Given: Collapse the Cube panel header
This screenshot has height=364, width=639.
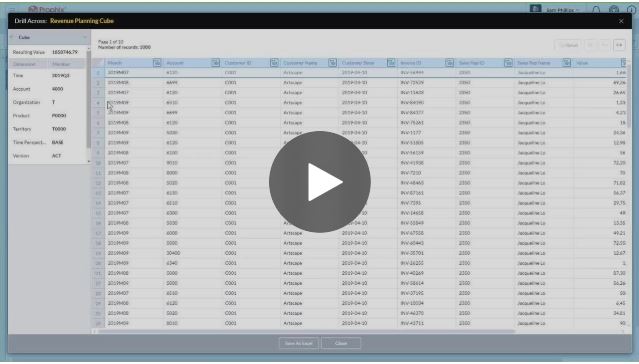Looking at the screenshot, I should point(49,37).
